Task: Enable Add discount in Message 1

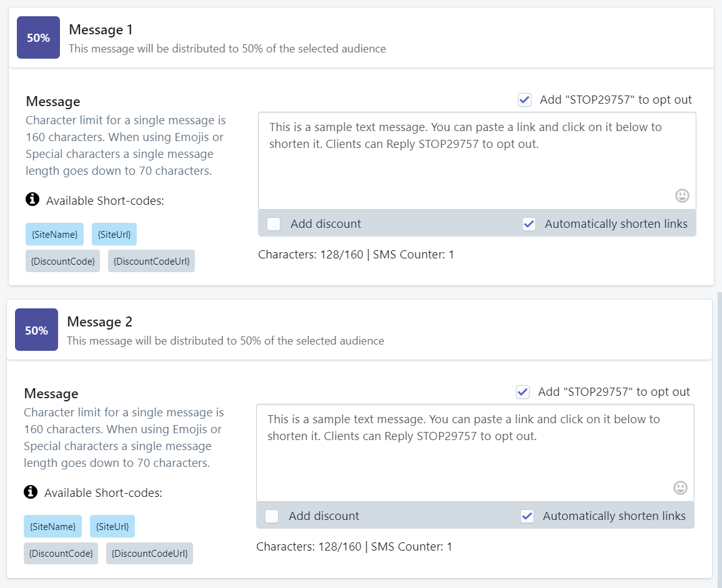Action: (x=274, y=224)
